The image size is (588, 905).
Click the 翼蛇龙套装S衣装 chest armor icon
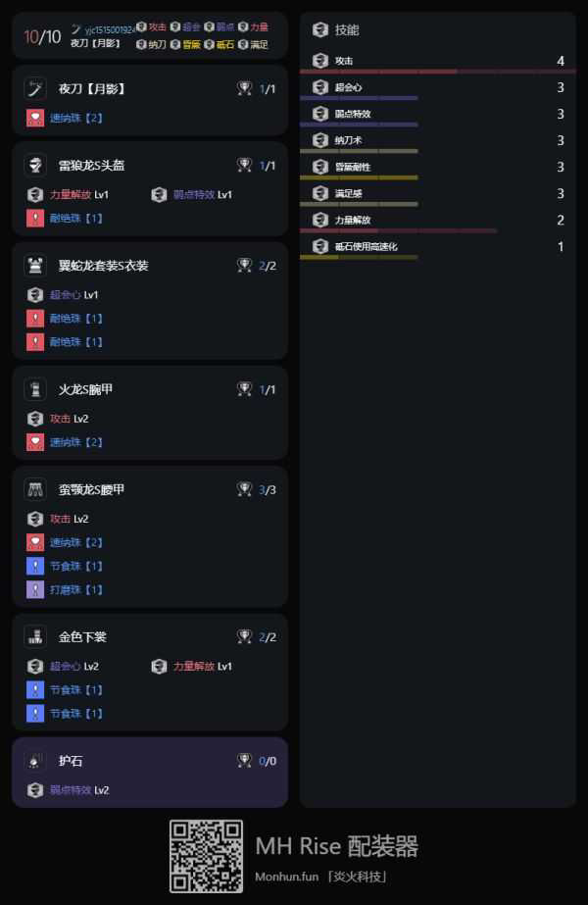tap(35, 266)
